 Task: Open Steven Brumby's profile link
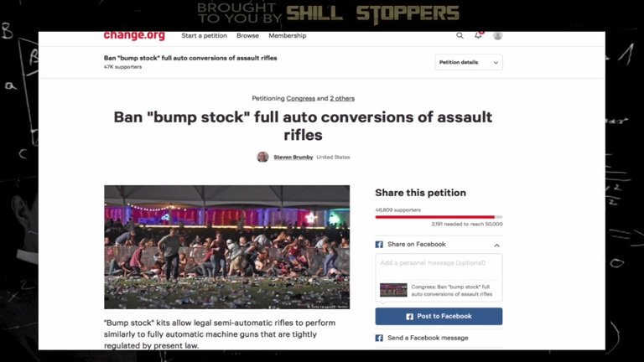pos(293,158)
